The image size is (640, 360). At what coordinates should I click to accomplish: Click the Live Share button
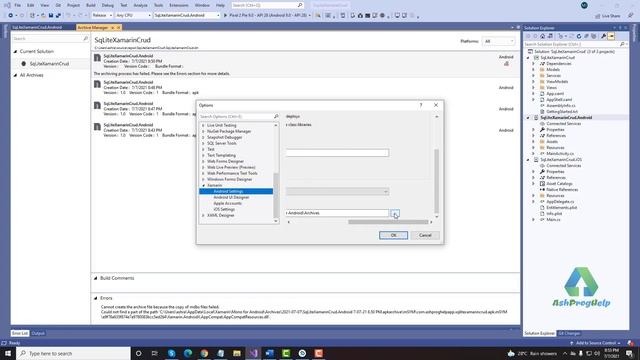pos(608,16)
